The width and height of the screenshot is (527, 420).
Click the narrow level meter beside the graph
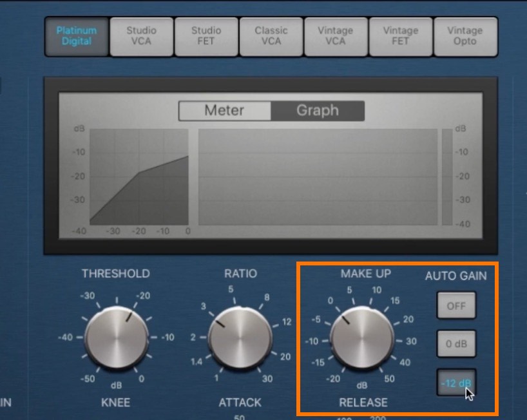point(447,176)
